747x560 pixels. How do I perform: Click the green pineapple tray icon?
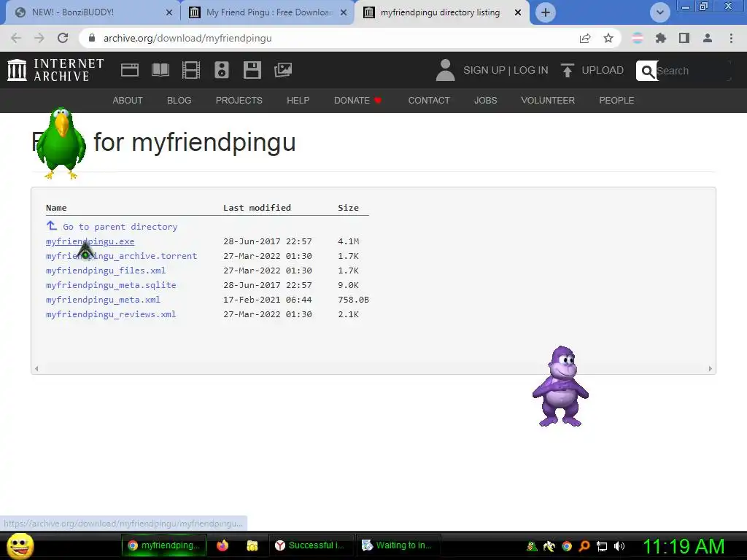tap(532, 545)
